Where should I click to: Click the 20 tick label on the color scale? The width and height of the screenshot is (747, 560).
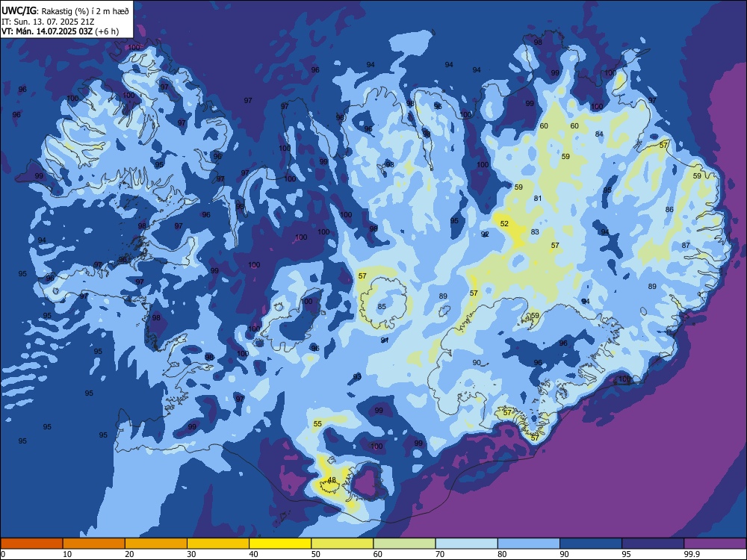[x=129, y=554]
